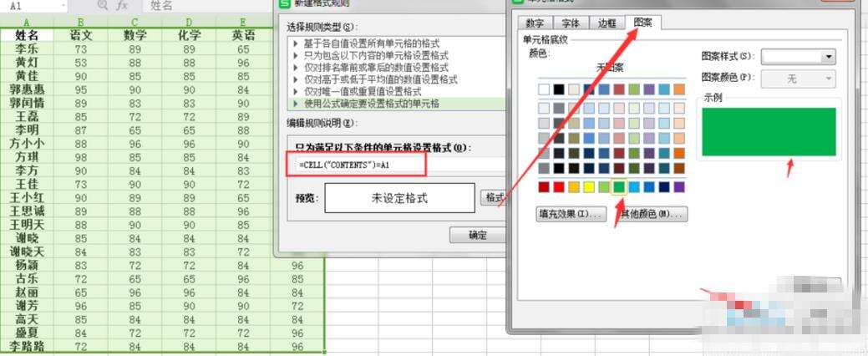Pick the highlighted green swatch in the bottom row

[619, 187]
